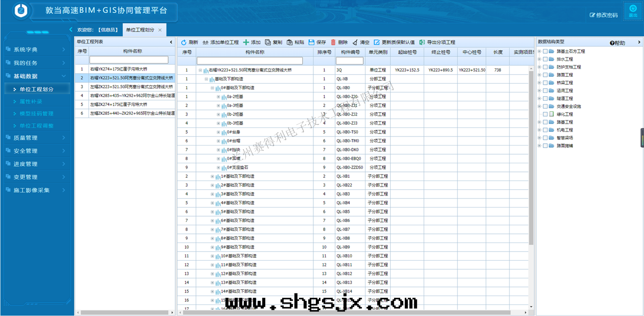The width and height of the screenshot is (644, 316).
Task: Click the 保存 floppy disk icon
Action: tap(311, 42)
